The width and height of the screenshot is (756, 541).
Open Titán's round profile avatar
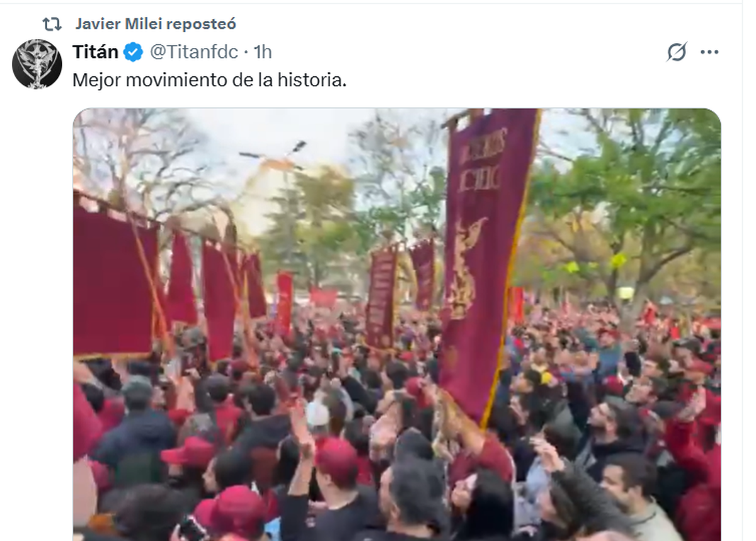pos(37,64)
